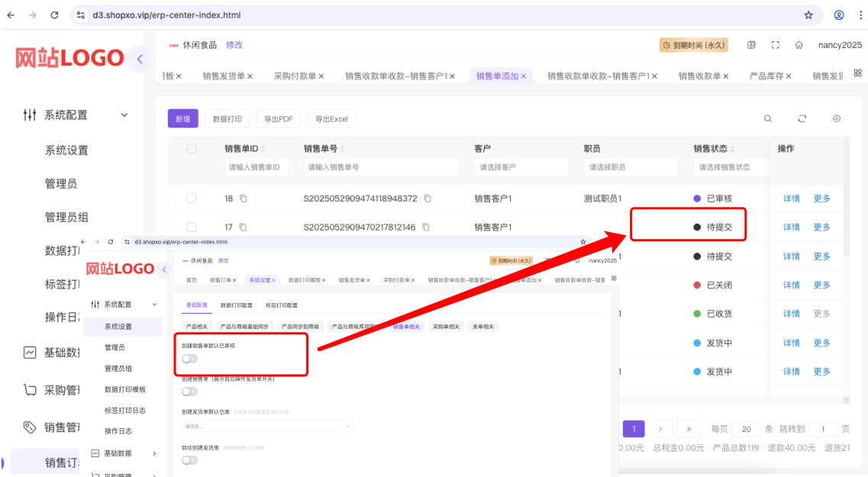Open 详情 for the 已收货 order
The image size is (868, 477).
click(x=791, y=314)
